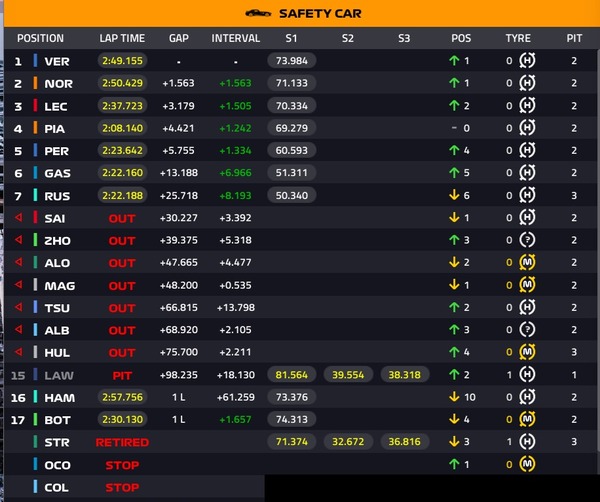Click the red triangle icon beside TSU
The height and width of the screenshot is (502, 600).
17,307
